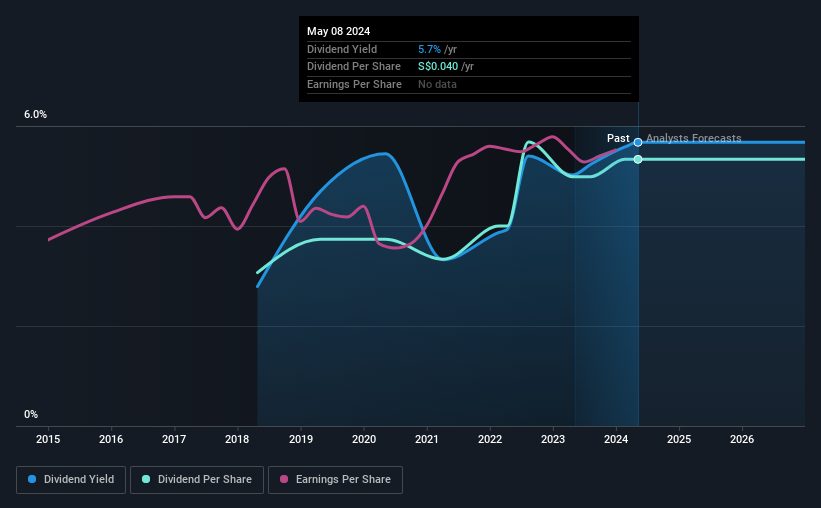This screenshot has width=821, height=508.
Task: Click the 2024 x-axis label
Action: click(x=616, y=439)
